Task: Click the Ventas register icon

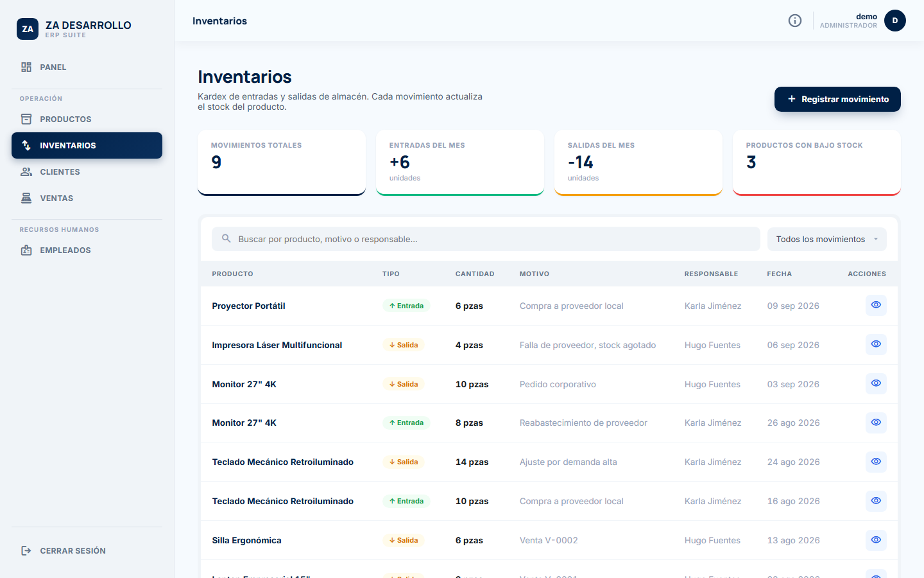Action: tap(26, 198)
